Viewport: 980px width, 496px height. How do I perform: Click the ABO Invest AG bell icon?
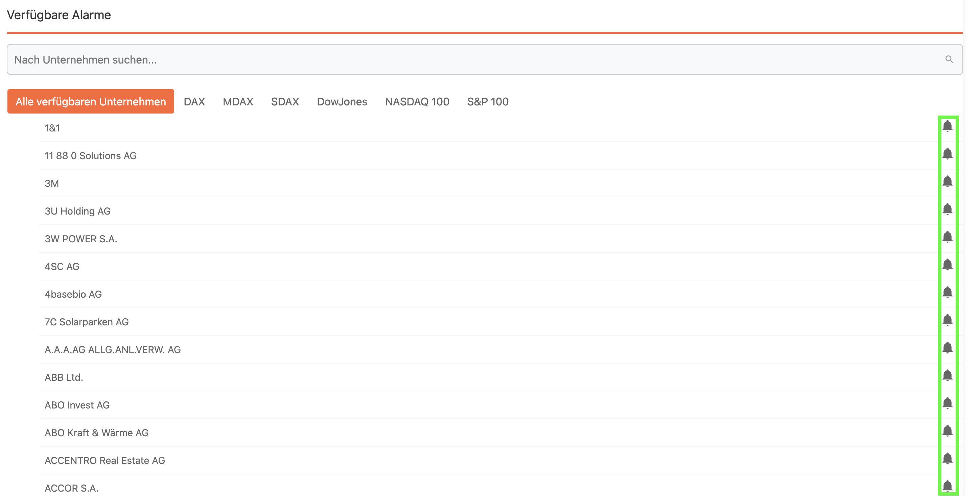click(x=947, y=404)
